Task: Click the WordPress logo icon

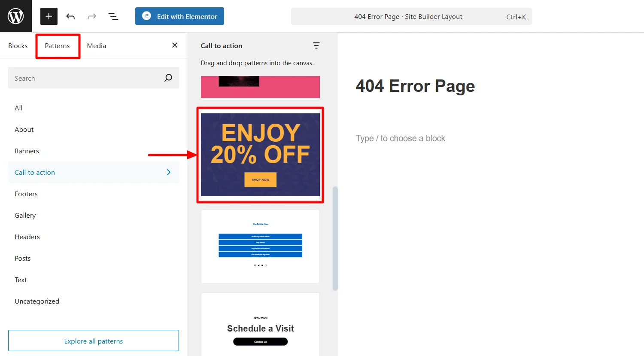Action: [x=16, y=16]
